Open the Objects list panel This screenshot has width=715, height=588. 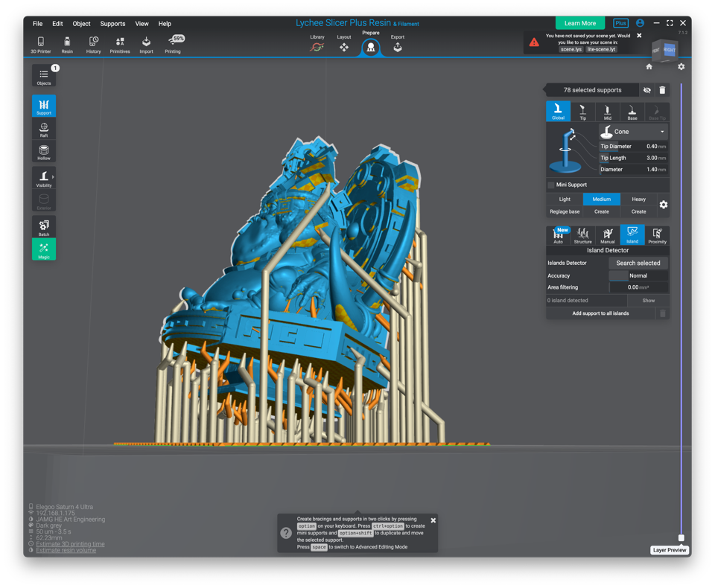(44, 76)
